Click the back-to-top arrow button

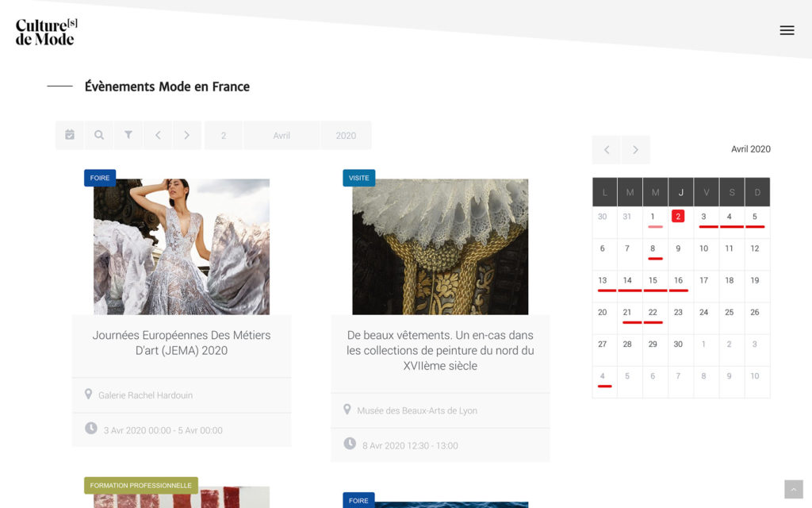pos(793,489)
